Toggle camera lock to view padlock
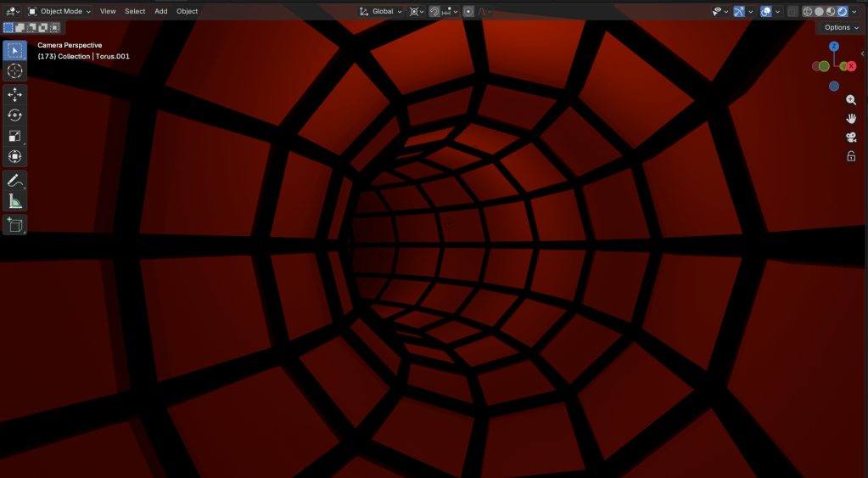This screenshot has width=868, height=478. [851, 156]
